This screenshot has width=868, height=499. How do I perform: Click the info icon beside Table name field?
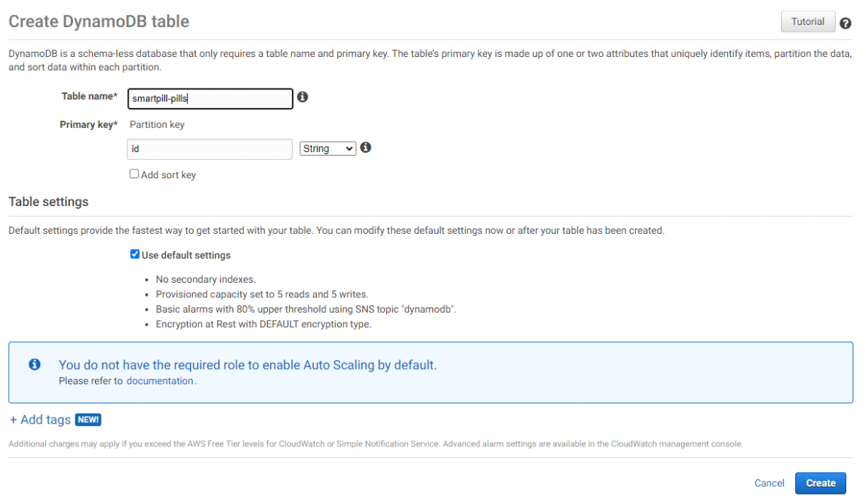(x=302, y=97)
